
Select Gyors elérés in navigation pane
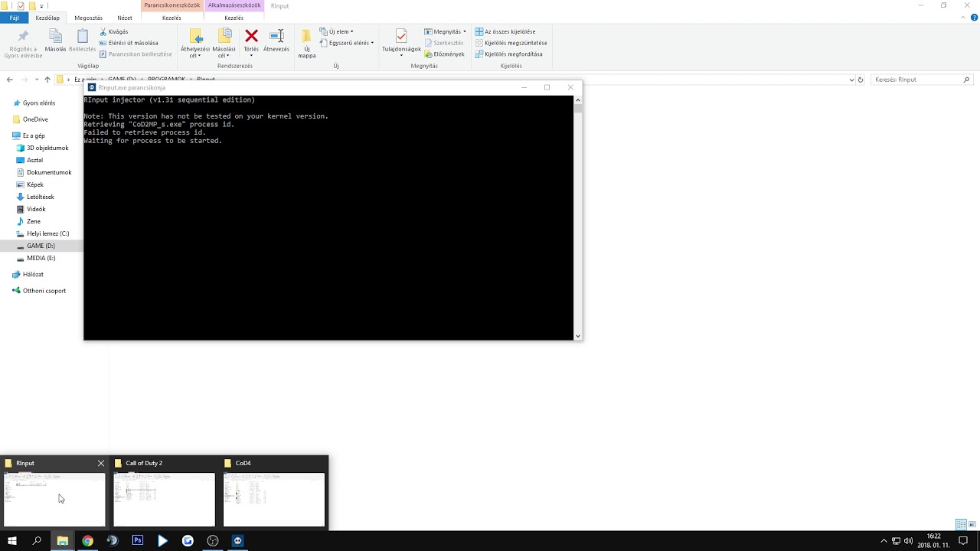[x=34, y=103]
